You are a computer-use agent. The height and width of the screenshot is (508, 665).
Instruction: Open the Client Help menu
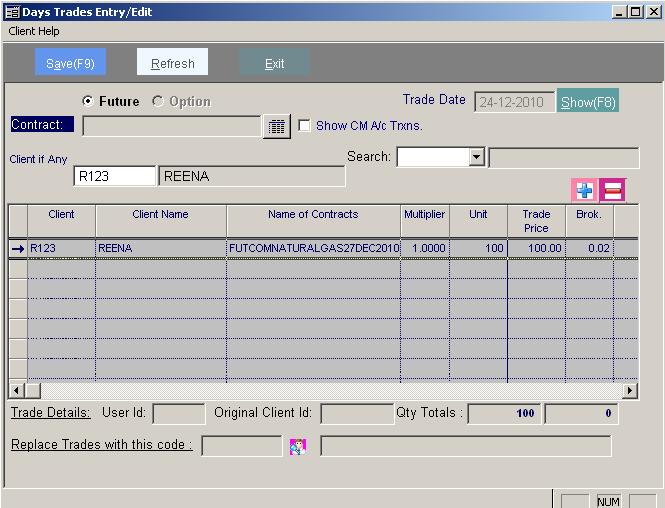tap(34, 31)
